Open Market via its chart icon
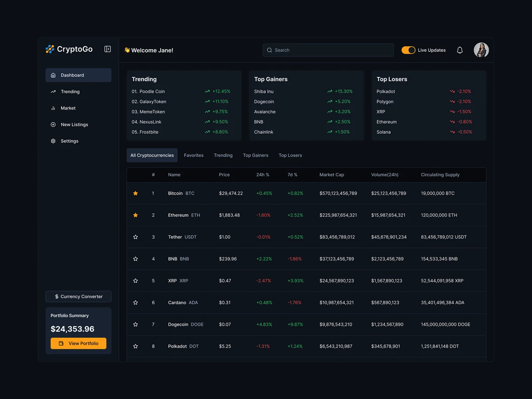 tap(54, 108)
